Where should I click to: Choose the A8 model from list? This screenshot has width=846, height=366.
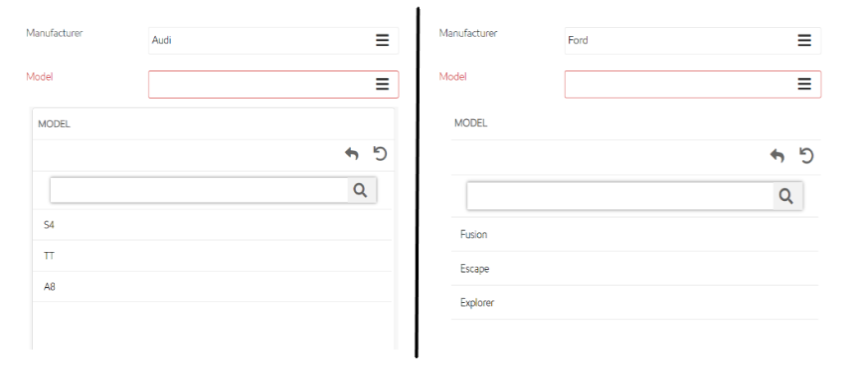(212, 287)
